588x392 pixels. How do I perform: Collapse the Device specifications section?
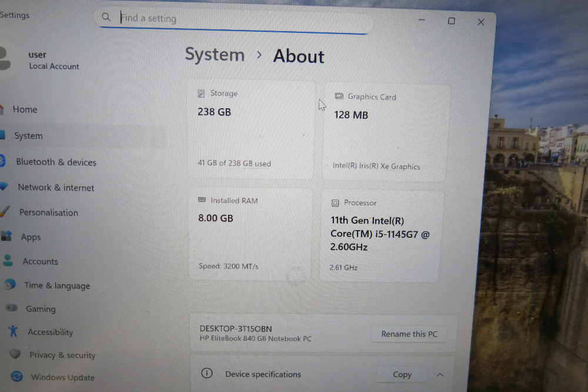(440, 375)
